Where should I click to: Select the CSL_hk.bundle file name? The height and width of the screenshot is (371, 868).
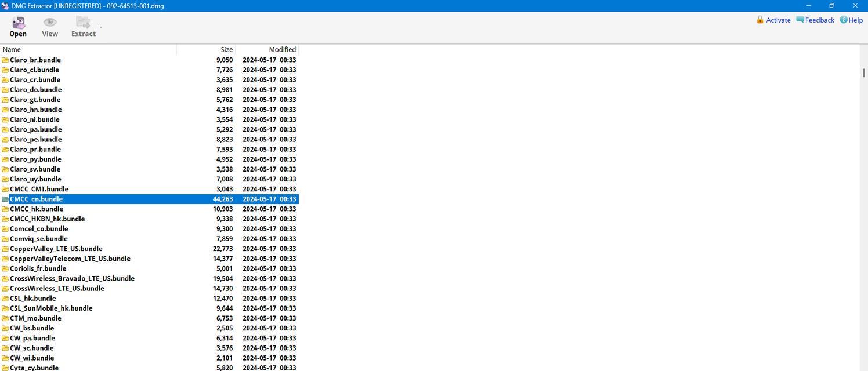pos(33,298)
